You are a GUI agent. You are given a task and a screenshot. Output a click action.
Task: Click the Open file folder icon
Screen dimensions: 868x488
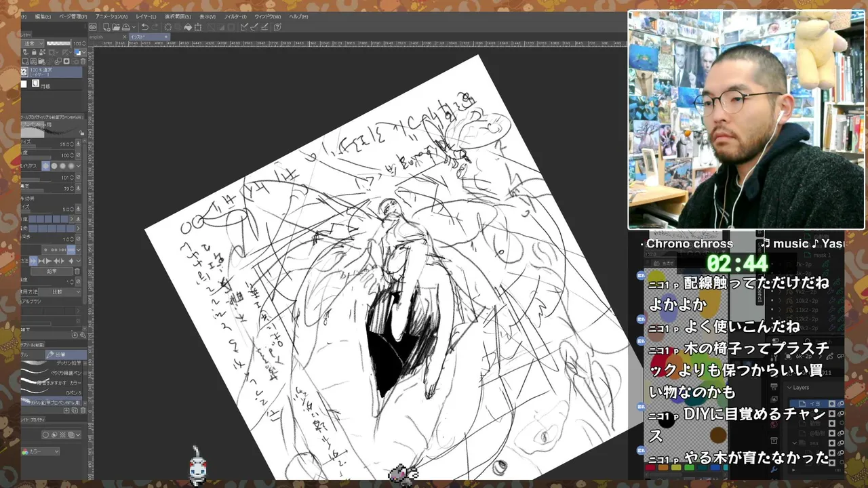pos(116,27)
